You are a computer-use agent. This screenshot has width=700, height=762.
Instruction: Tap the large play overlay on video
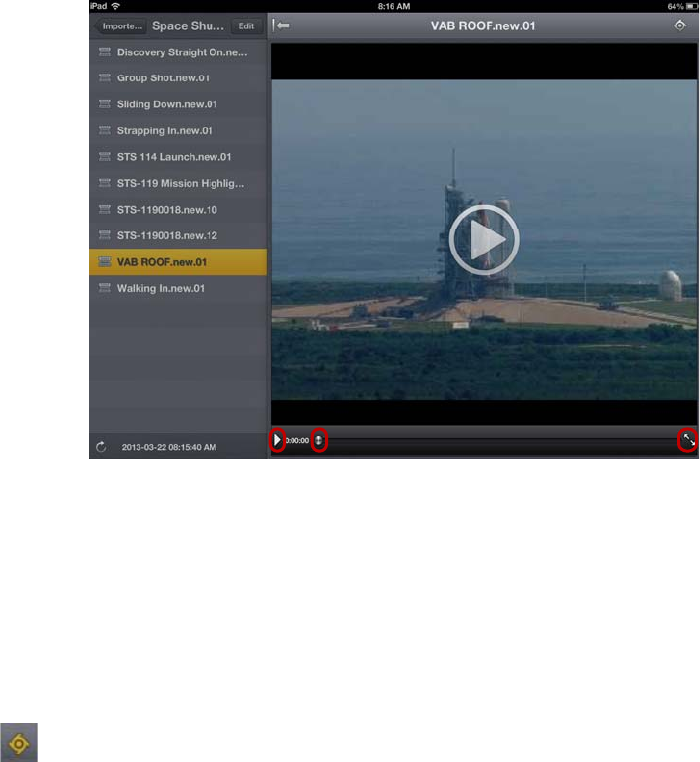click(484, 239)
